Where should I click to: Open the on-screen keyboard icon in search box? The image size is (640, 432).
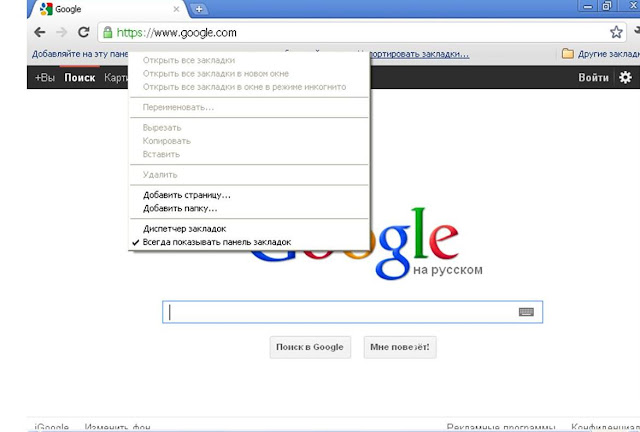(x=526, y=312)
